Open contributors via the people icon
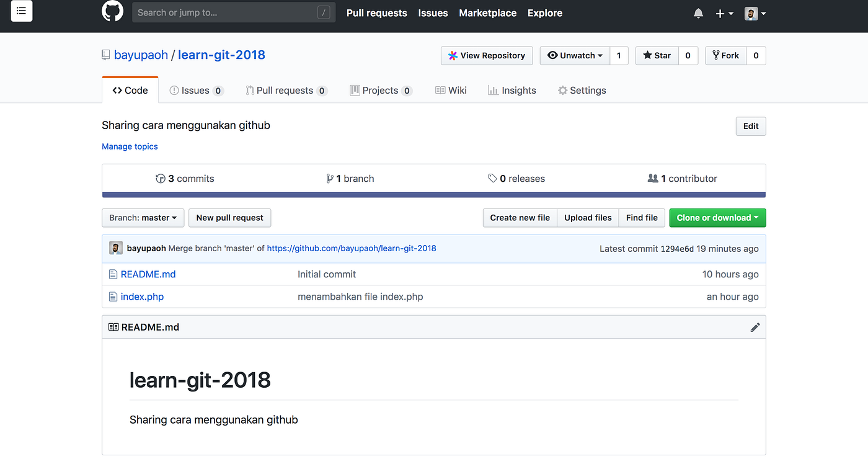 pyautogui.click(x=653, y=178)
